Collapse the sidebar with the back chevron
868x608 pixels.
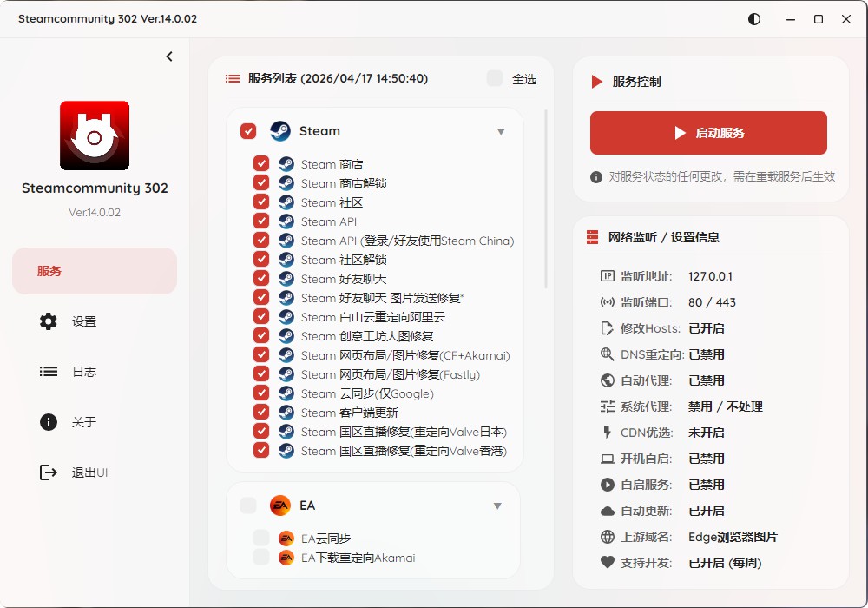pos(169,56)
